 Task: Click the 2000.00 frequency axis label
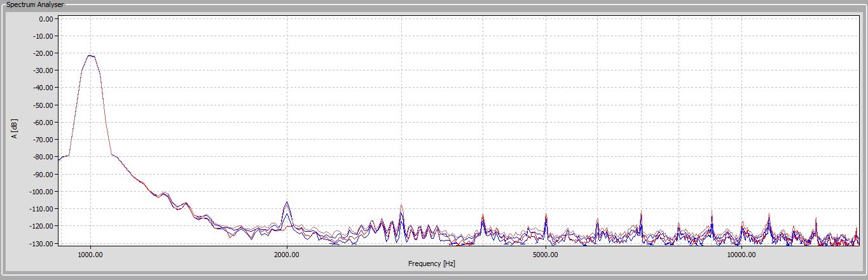pos(287,255)
